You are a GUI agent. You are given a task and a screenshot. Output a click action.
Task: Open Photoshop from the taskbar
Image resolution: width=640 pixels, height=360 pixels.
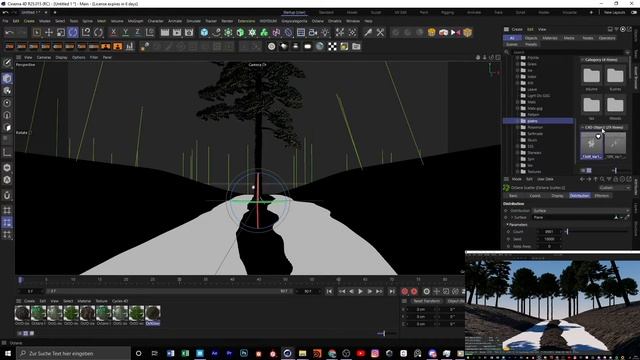(x=244, y=353)
